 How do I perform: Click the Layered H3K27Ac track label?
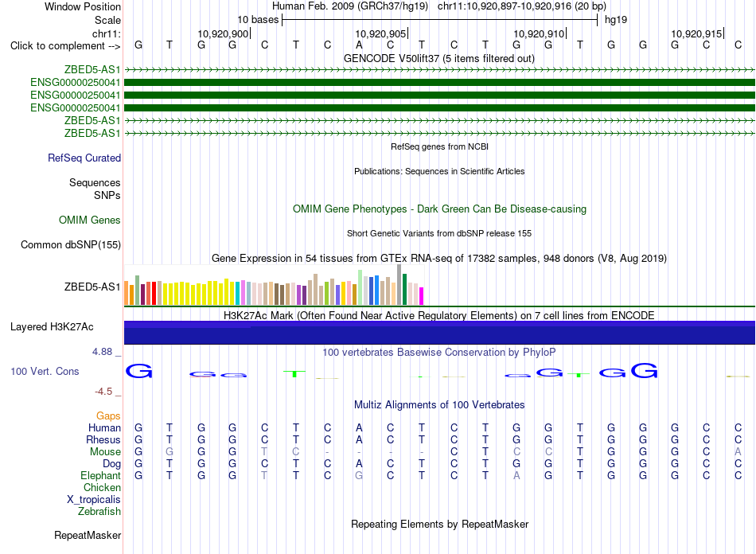click(x=52, y=327)
